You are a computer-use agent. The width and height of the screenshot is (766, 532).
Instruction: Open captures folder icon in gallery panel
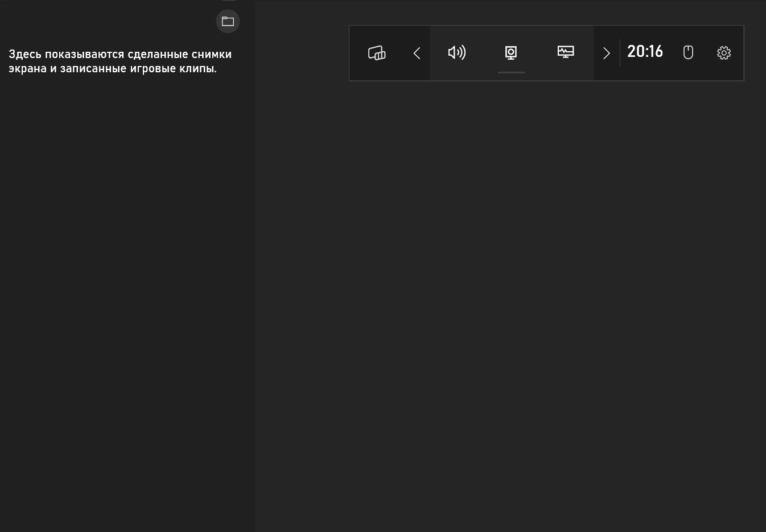pos(228,22)
